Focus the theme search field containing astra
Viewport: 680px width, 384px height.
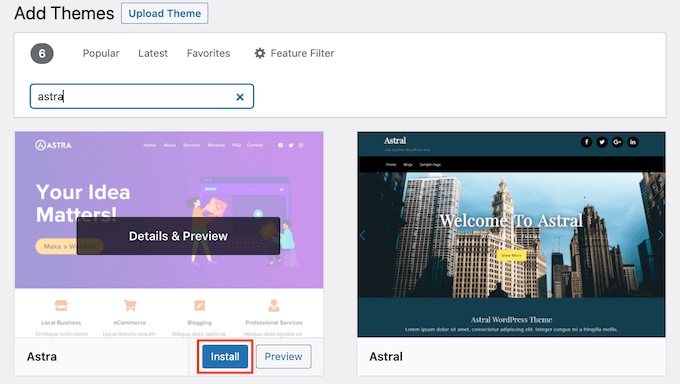[141, 96]
